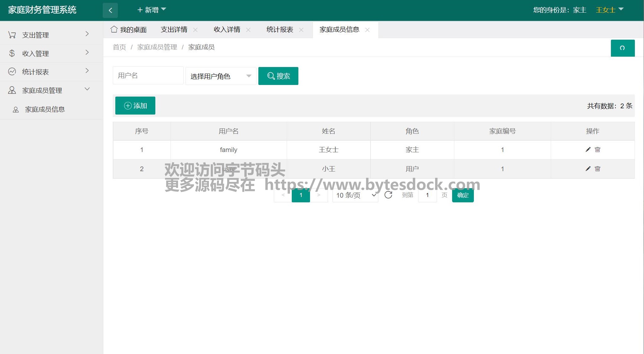Close the 统计报表 tab
This screenshot has height=354, width=644.
[x=301, y=30]
